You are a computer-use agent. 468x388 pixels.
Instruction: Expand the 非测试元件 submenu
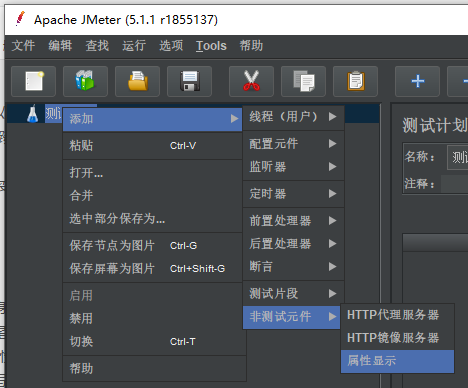point(292,317)
